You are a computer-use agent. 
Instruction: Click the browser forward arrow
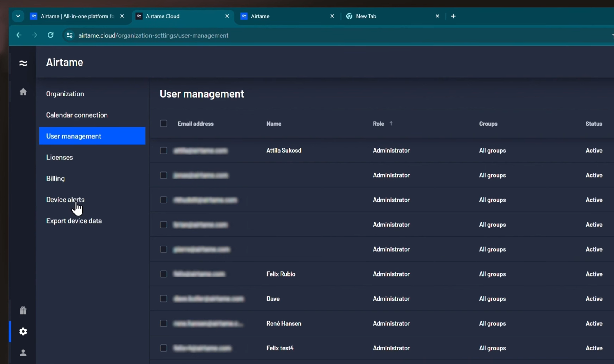click(35, 35)
